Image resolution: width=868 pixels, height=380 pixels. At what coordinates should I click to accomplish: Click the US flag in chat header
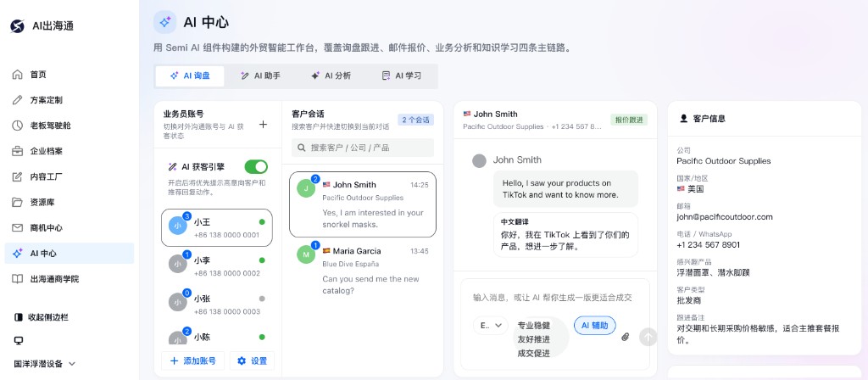(x=467, y=114)
